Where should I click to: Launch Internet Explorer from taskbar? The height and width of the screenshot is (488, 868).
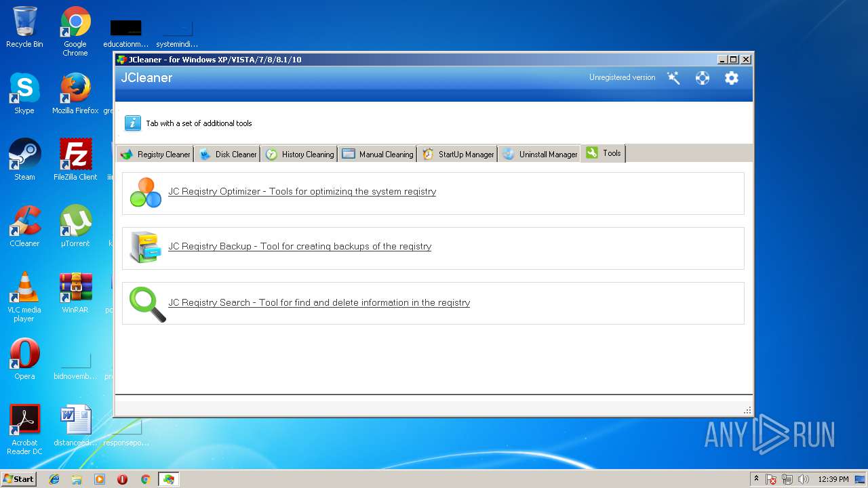(54, 479)
